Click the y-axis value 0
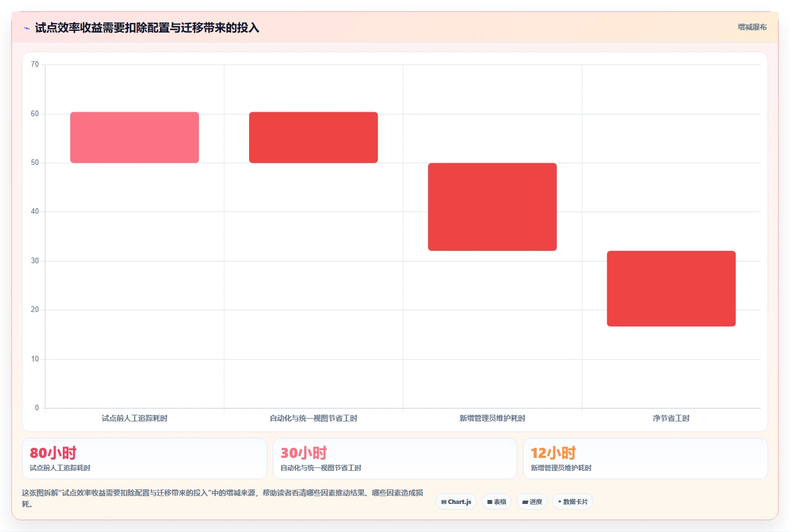The width and height of the screenshot is (790, 532). pyautogui.click(x=37, y=408)
